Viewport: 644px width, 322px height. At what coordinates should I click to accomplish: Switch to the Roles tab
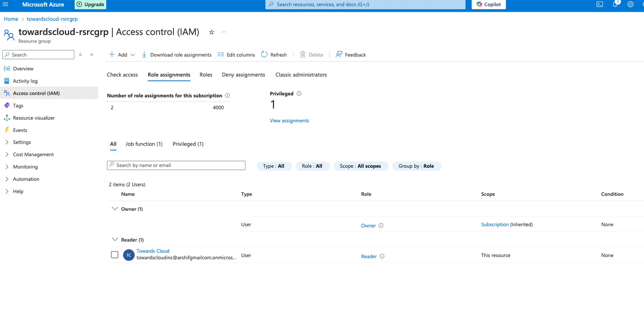[x=206, y=75]
